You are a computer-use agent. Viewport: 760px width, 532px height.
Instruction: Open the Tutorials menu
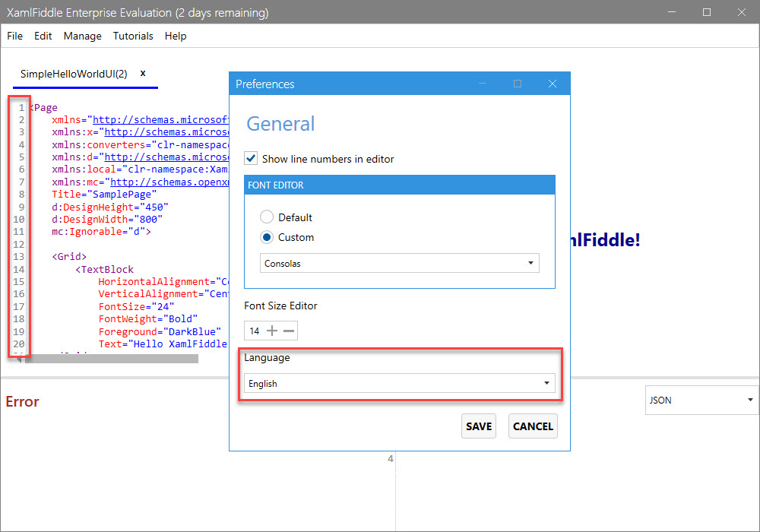pos(133,36)
